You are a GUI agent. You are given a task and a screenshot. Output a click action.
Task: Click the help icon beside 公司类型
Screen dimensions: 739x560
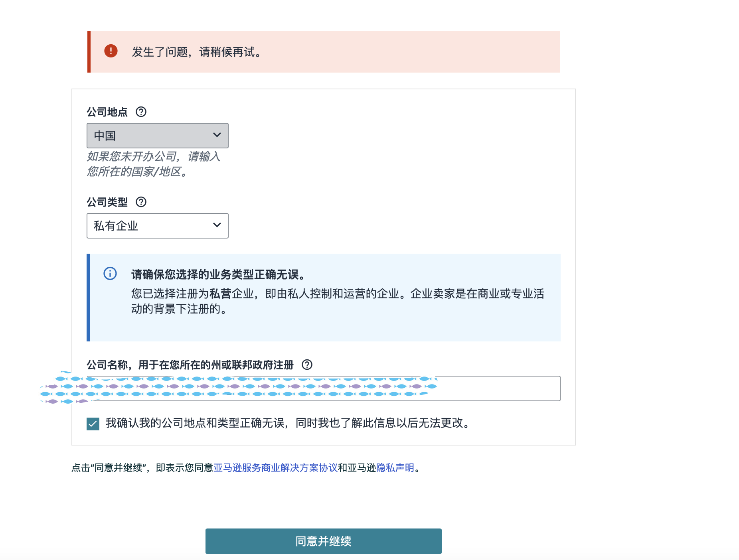pyautogui.click(x=141, y=202)
